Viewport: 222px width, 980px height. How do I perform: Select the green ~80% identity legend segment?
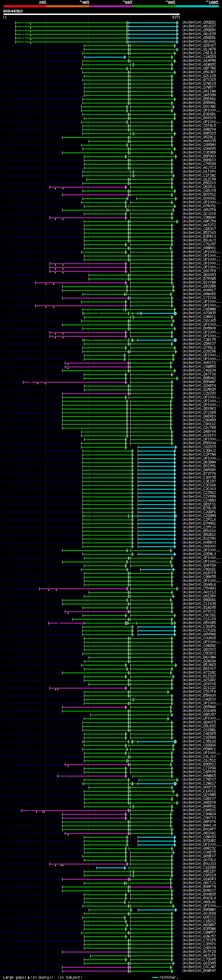coord(154,6)
